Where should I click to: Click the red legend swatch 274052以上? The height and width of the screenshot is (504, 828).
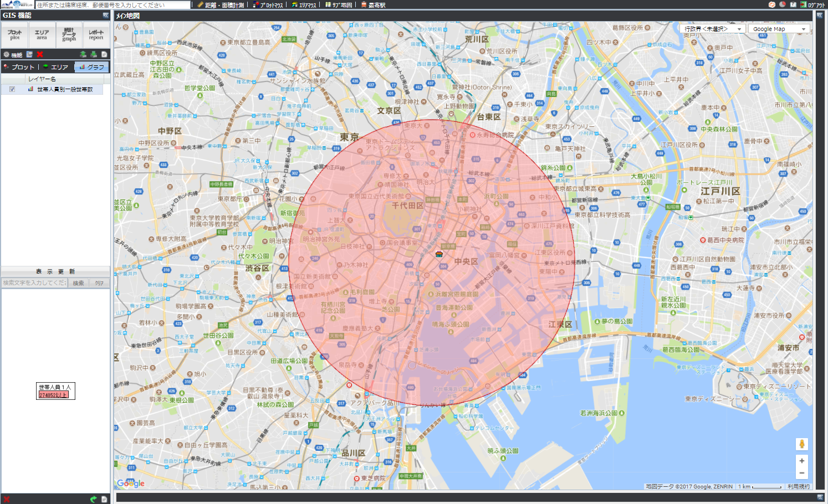point(53,395)
